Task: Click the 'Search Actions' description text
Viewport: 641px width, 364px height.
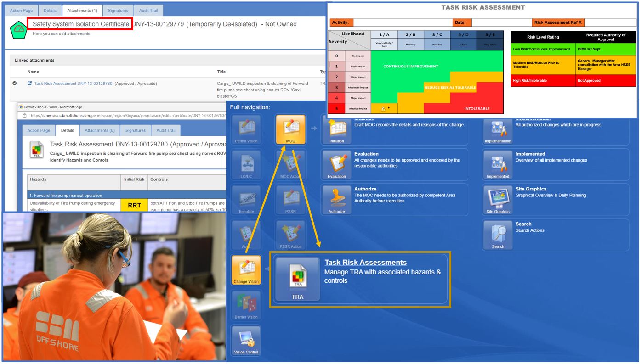Action: point(530,230)
